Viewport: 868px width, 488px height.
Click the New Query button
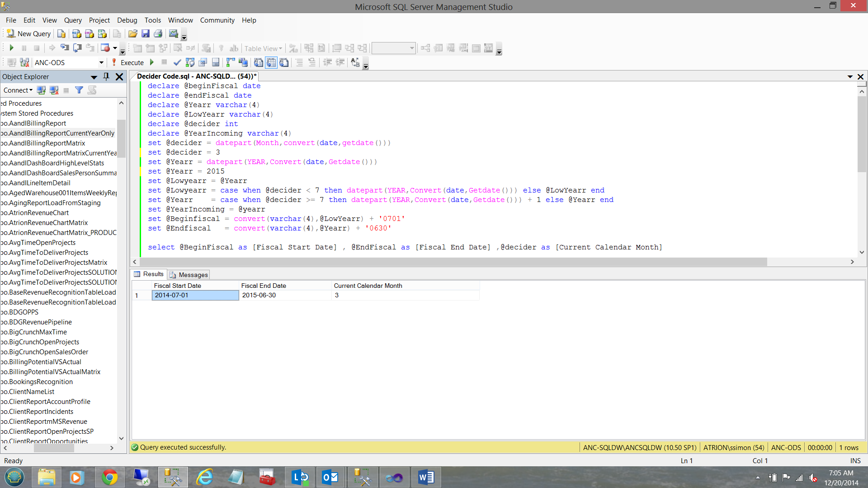point(28,34)
